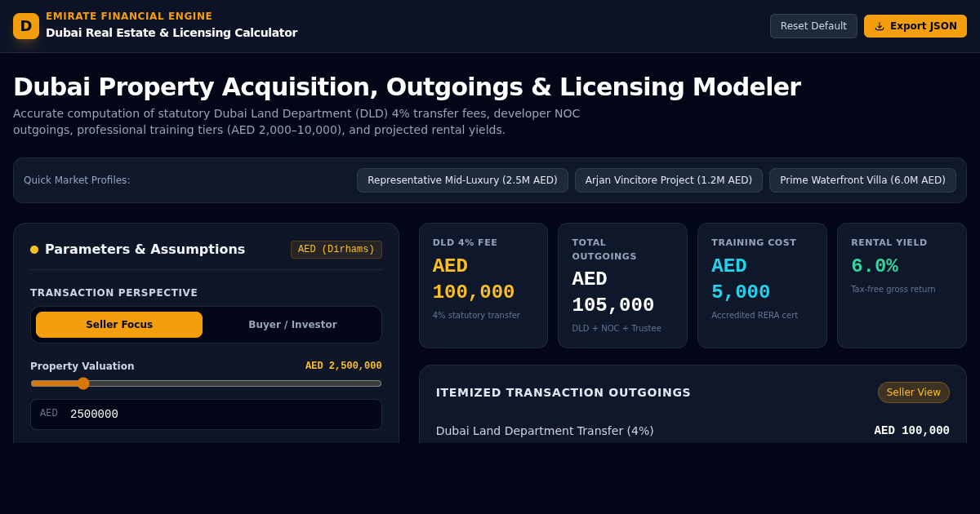Click the Parameters & Assumptions heading
Viewport: 980px width, 514px height.
(145, 250)
